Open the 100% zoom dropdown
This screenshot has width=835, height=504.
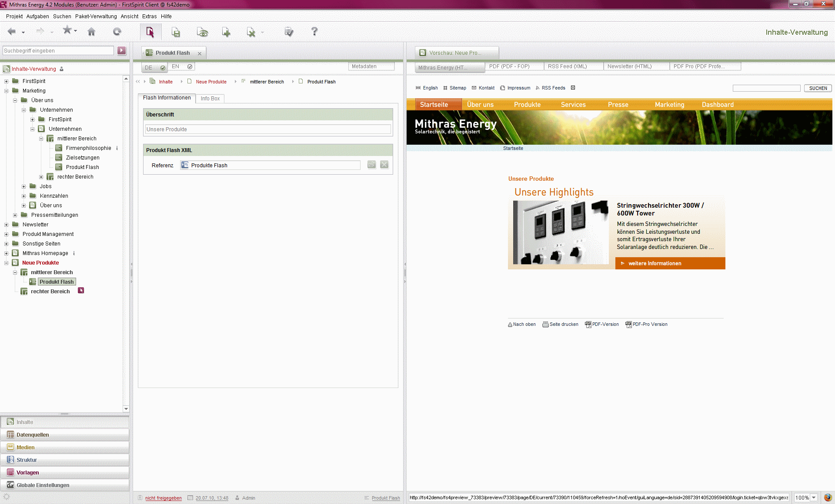814,497
